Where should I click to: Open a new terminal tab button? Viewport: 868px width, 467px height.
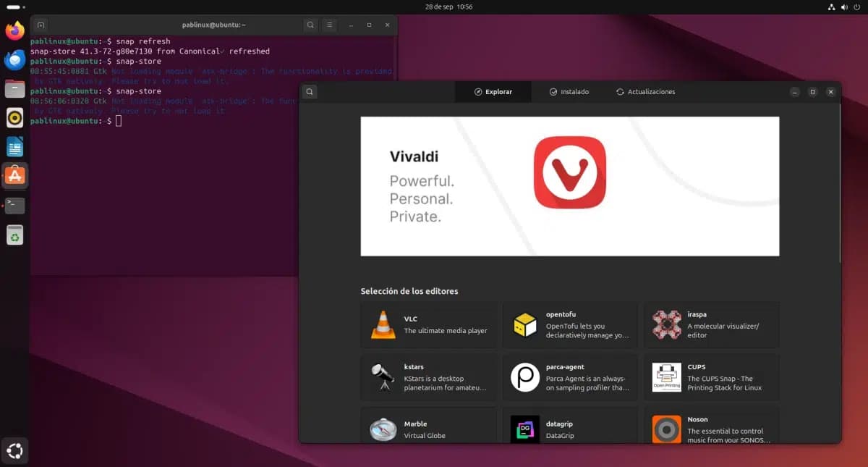[x=41, y=25]
